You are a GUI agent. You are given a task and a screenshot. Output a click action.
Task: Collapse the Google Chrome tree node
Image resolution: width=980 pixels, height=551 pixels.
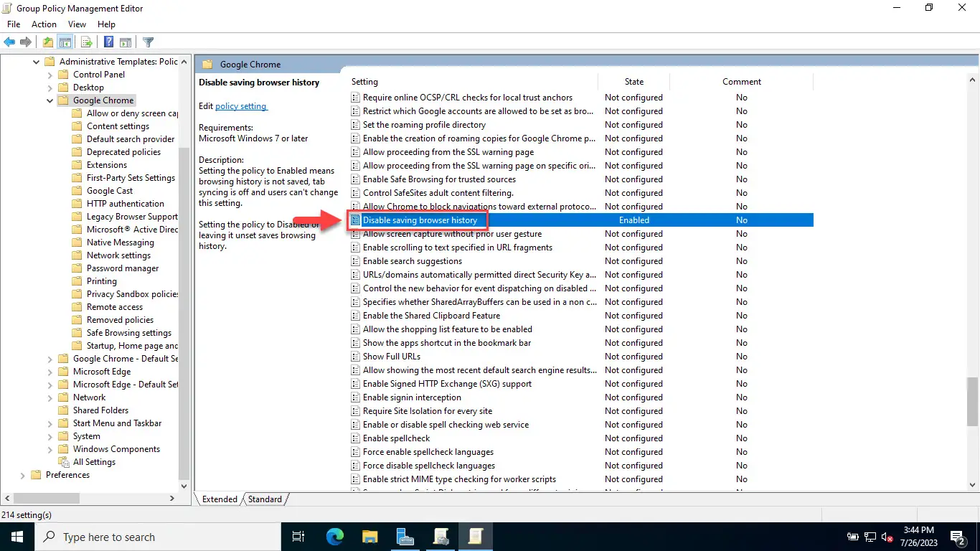tap(50, 100)
